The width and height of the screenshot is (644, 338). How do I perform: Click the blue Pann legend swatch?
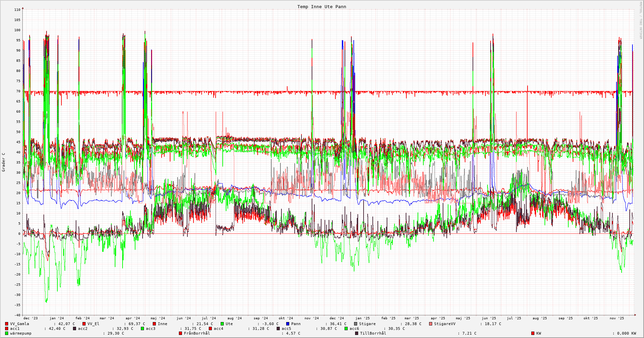click(x=288, y=324)
